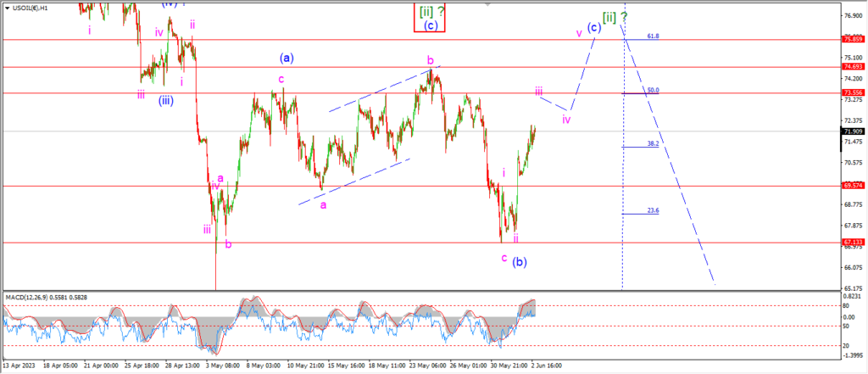Screen dimensions: 868x374
Task: Click the pink v wave label
Action: point(578,33)
